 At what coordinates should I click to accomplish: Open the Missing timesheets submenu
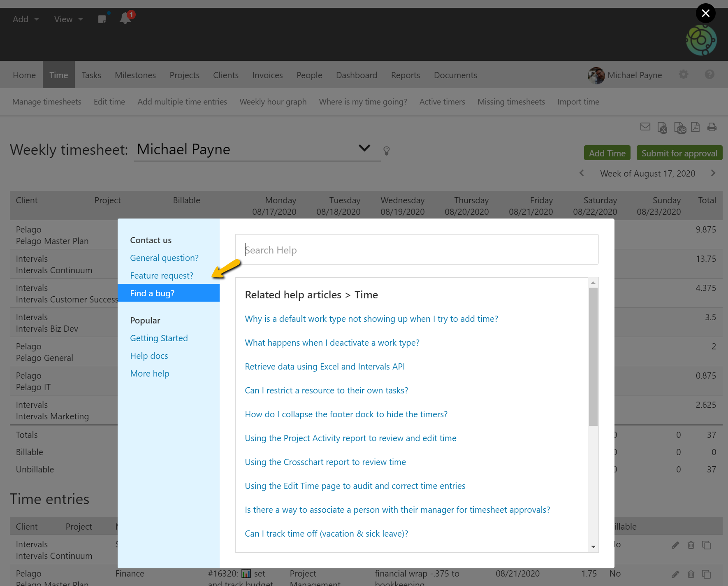pyautogui.click(x=511, y=102)
